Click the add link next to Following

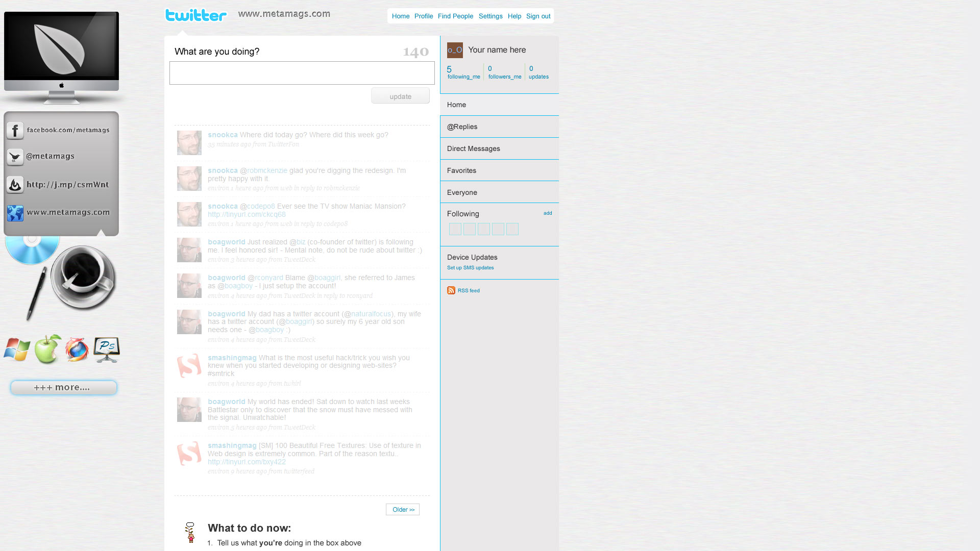547,213
